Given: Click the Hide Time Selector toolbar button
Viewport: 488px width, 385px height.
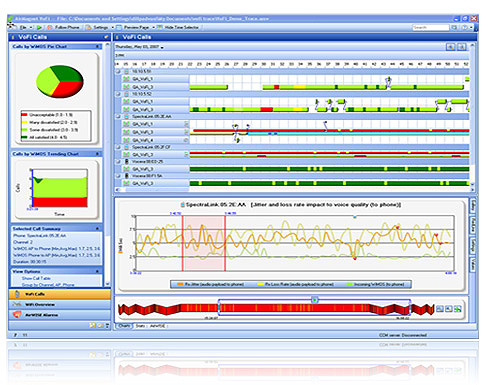Looking at the screenshot, I should pyautogui.click(x=178, y=27).
